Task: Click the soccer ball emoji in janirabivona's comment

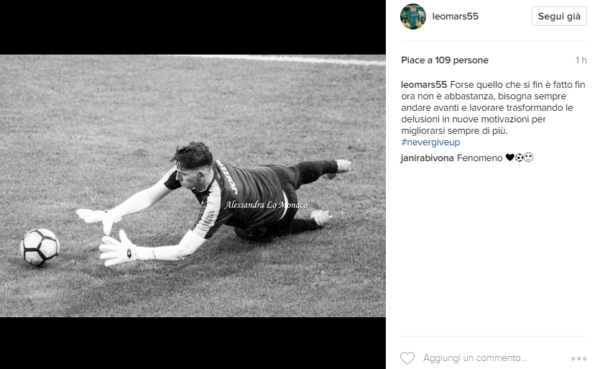Action: pos(519,157)
